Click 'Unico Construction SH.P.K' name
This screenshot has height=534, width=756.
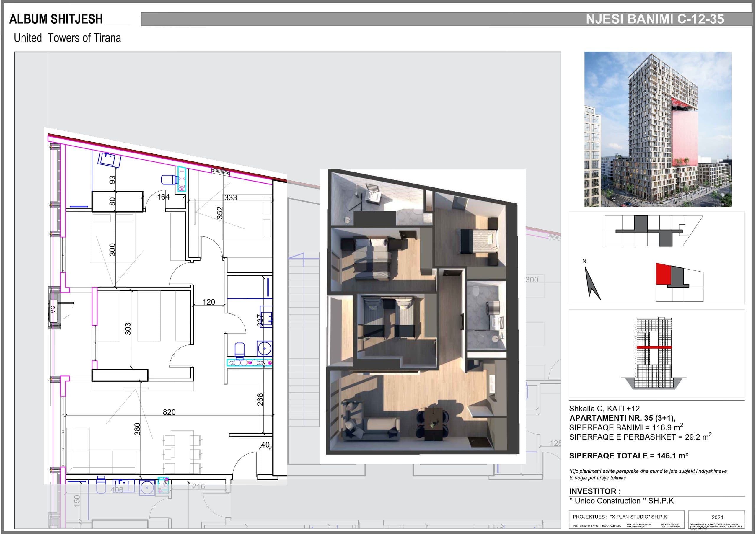622,501
